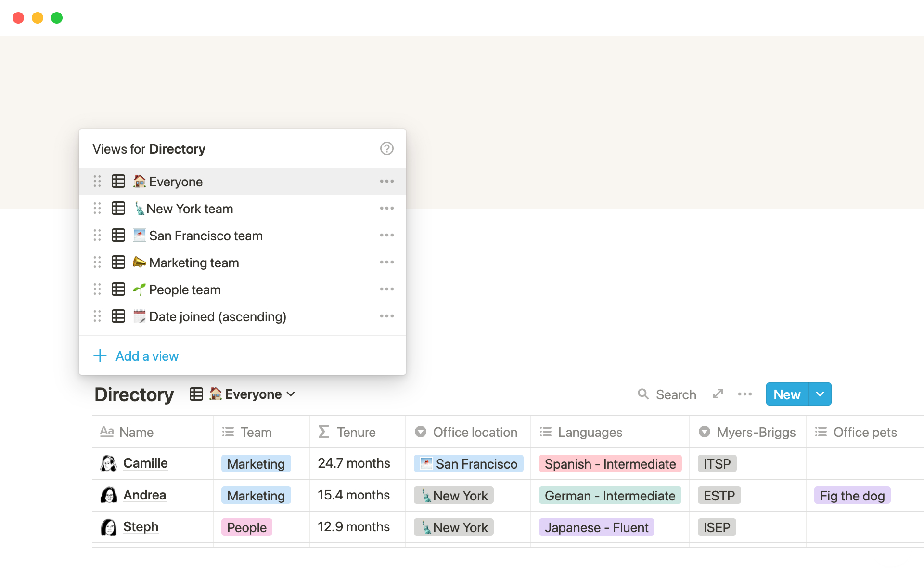Image resolution: width=924 pixels, height=578 pixels.
Task: Open Camille's page link
Action: tap(145, 463)
